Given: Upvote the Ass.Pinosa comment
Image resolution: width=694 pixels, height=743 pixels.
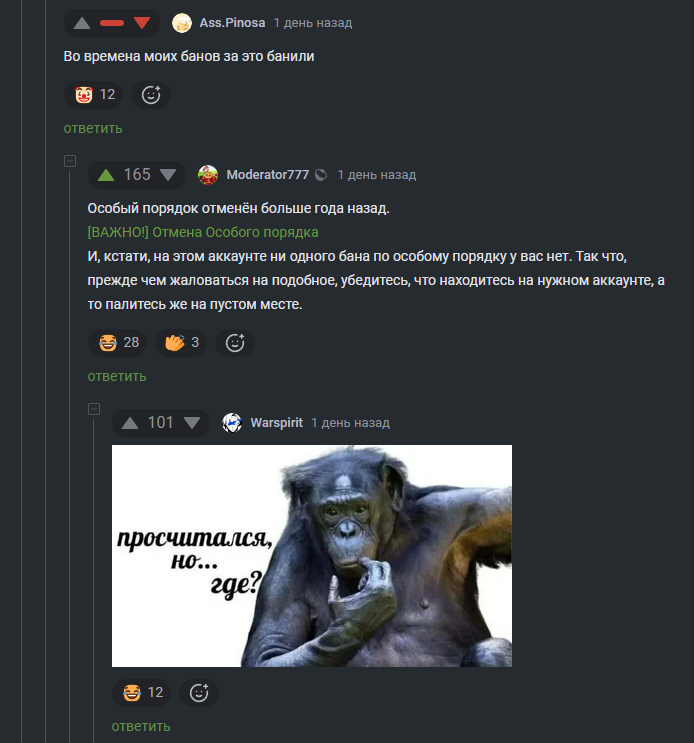Looking at the screenshot, I should tap(82, 23).
